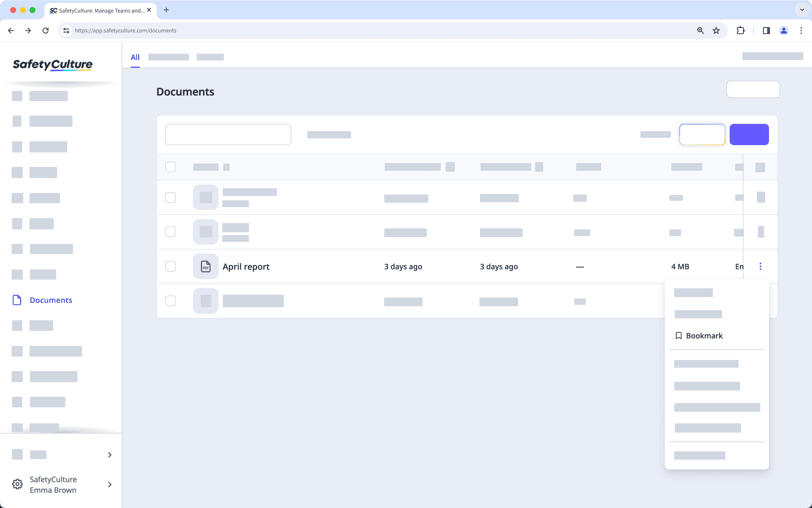Check the first document row checkbox
Screen dimensions: 812x508
(171, 197)
